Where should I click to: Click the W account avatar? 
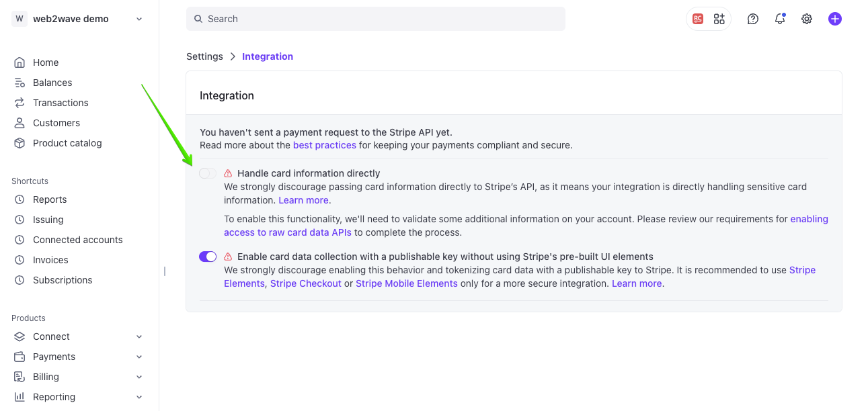[19, 19]
